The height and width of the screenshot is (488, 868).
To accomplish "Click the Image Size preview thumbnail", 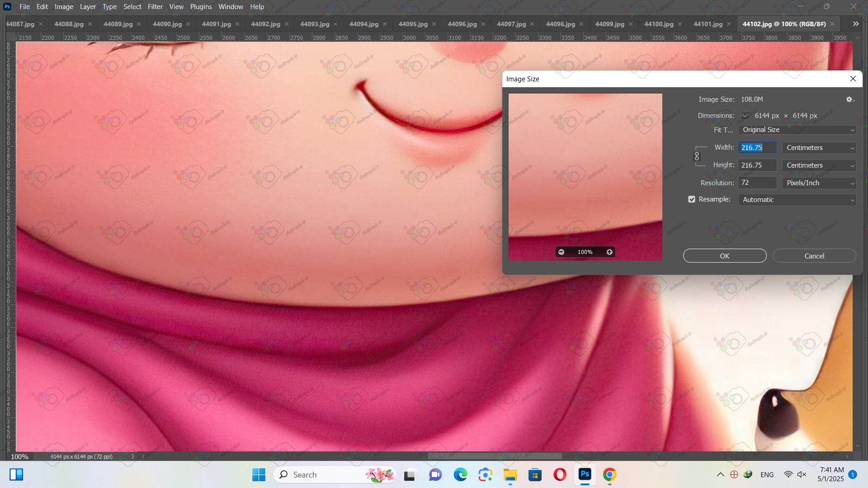I will point(585,177).
